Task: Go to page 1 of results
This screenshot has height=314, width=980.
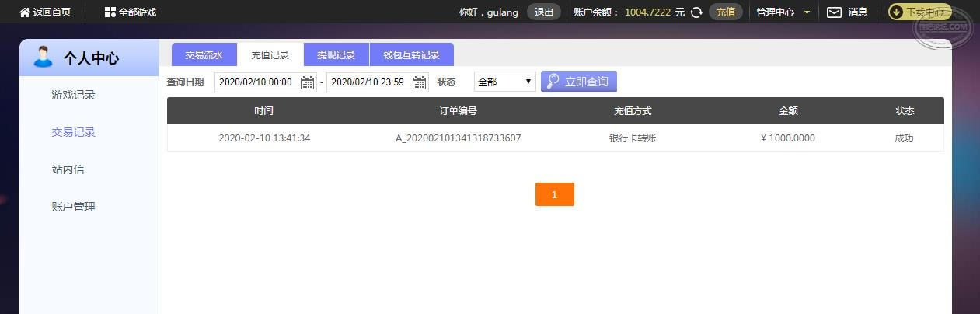Action: click(554, 194)
